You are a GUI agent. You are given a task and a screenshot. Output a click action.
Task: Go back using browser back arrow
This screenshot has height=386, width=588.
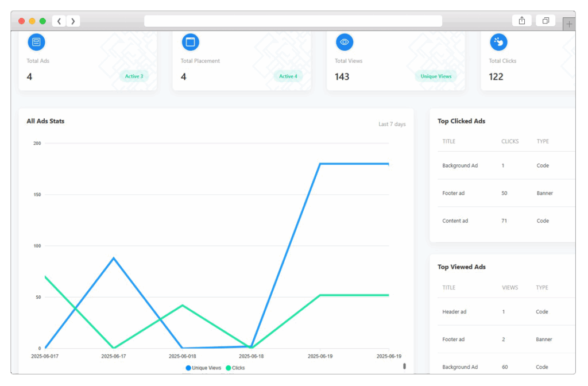pos(59,21)
